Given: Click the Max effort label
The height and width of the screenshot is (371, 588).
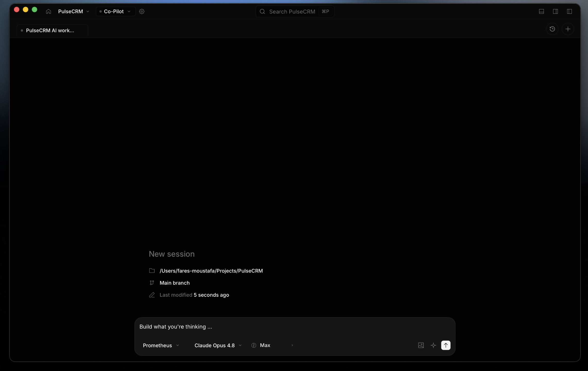Looking at the screenshot, I should [x=265, y=345].
